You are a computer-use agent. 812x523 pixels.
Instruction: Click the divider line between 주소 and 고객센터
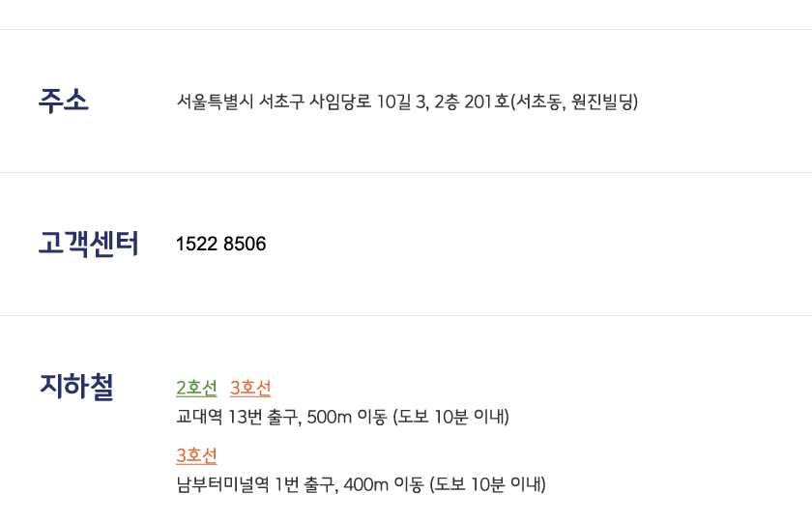point(406,172)
